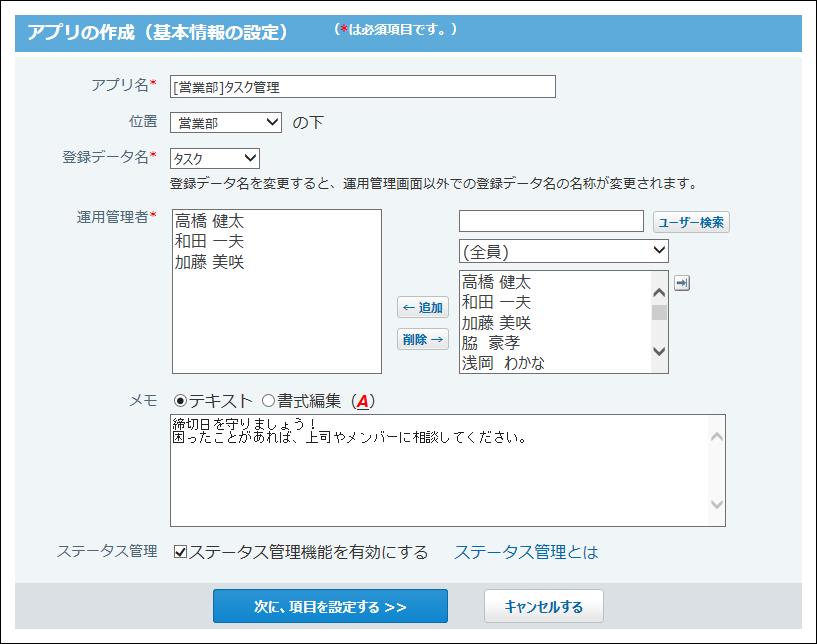The width and height of the screenshot is (817, 644).
Task: Click the アプリ名 text input field
Action: tap(363, 86)
